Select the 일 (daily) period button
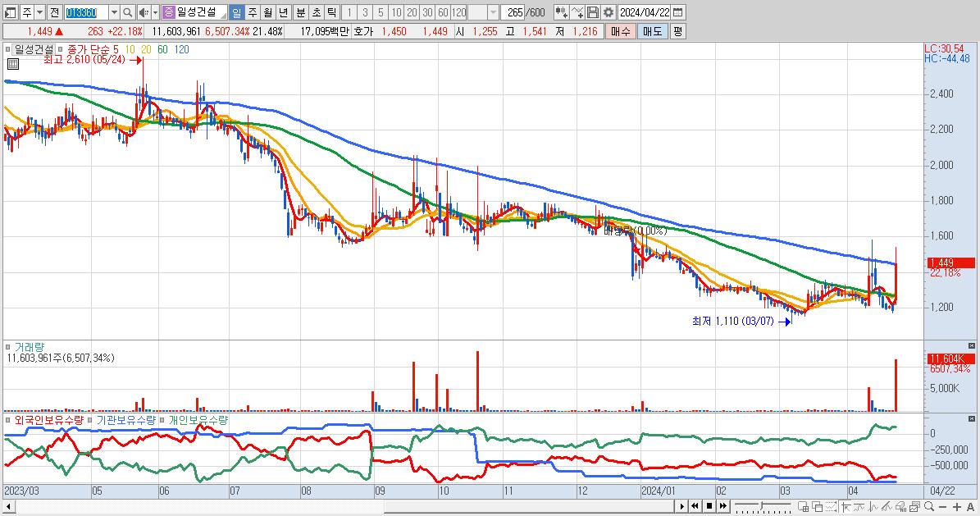 pos(236,11)
